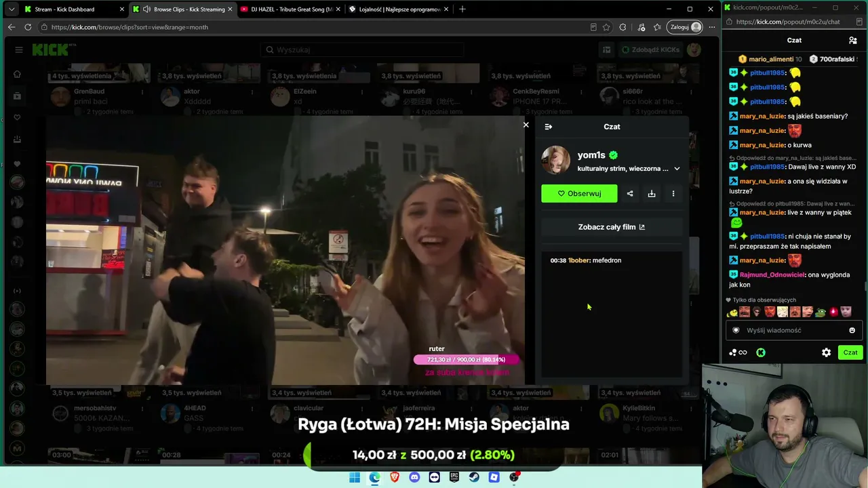The height and width of the screenshot is (488, 868).
Task: Click the green Kicks icon in chat footer
Action: [x=761, y=352]
